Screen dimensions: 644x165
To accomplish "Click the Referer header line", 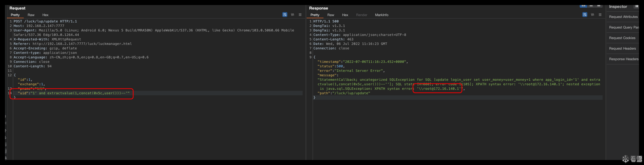I will (72, 44).
